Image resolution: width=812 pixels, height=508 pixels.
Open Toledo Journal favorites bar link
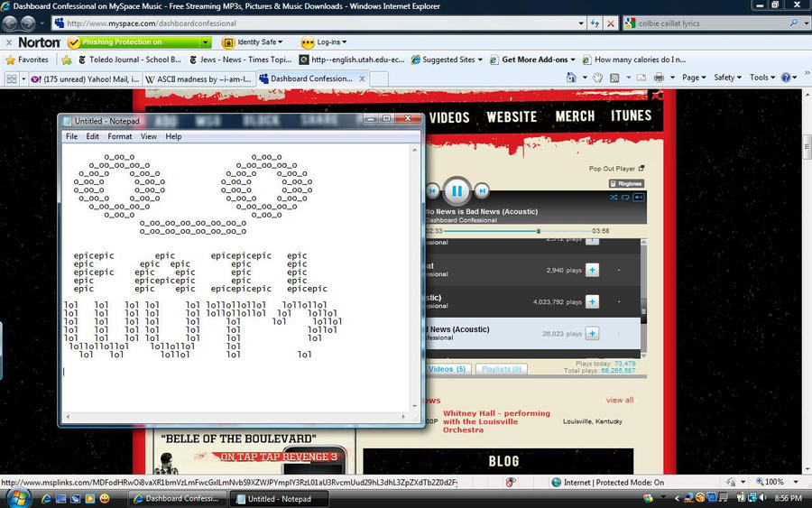coord(129,60)
